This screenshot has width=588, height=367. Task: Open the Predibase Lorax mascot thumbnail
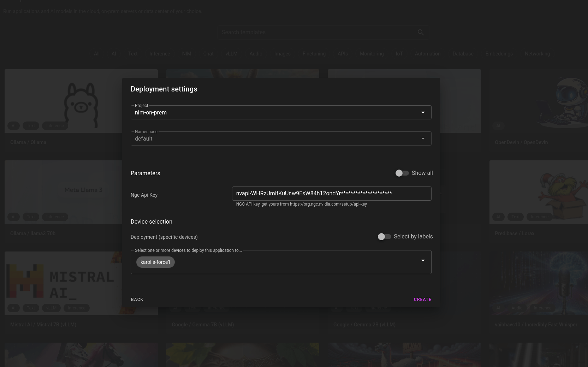pyautogui.click(x=539, y=192)
